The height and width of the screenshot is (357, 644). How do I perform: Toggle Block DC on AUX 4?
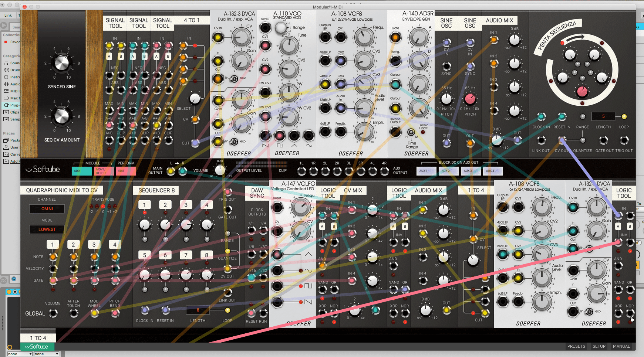pos(493,171)
